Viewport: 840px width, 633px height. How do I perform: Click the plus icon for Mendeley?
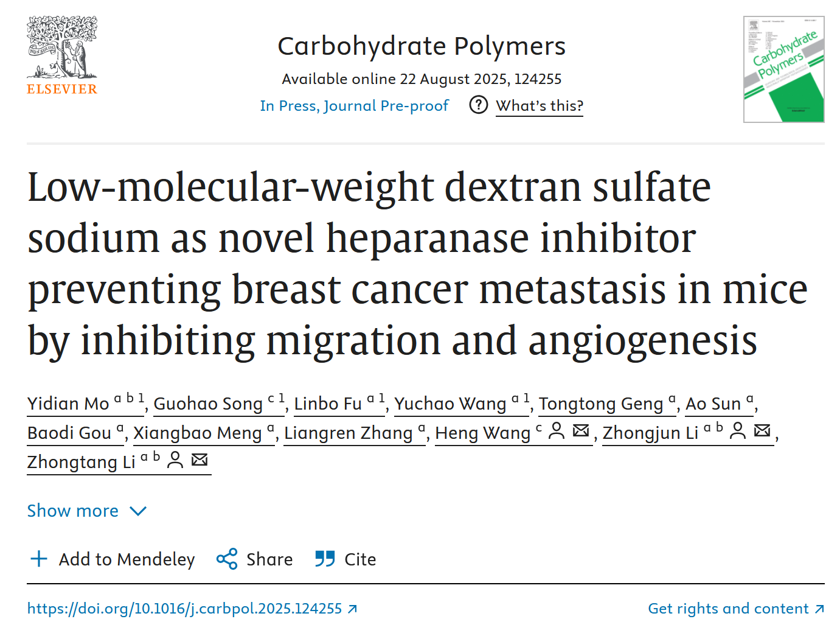point(39,559)
